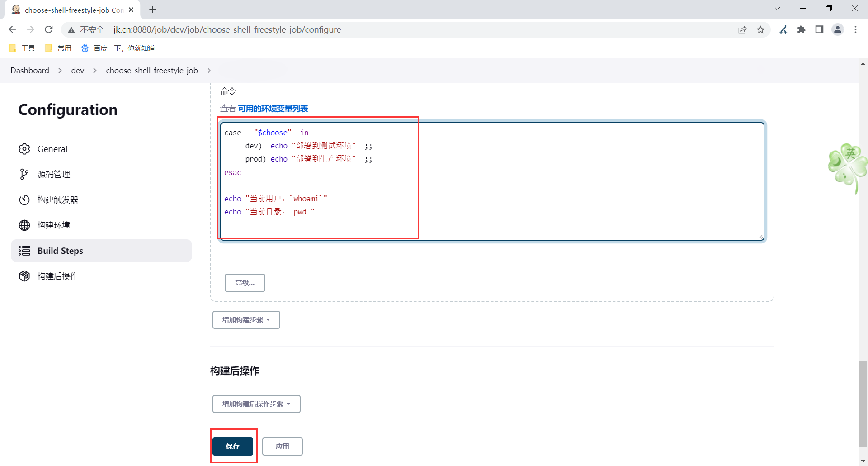Open Chrome three-dot menu
Screen dimensions: 868x466
click(x=855, y=30)
